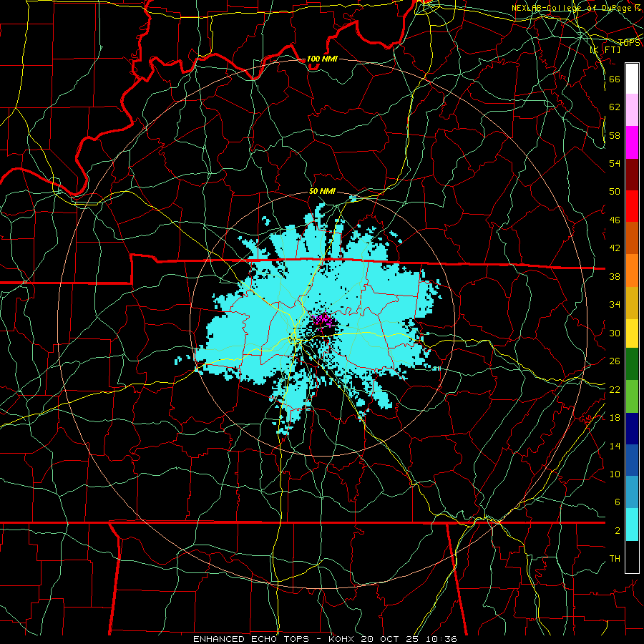The image size is (644, 644).
Task: Click the dark orange legend swatch
Action: point(632,238)
